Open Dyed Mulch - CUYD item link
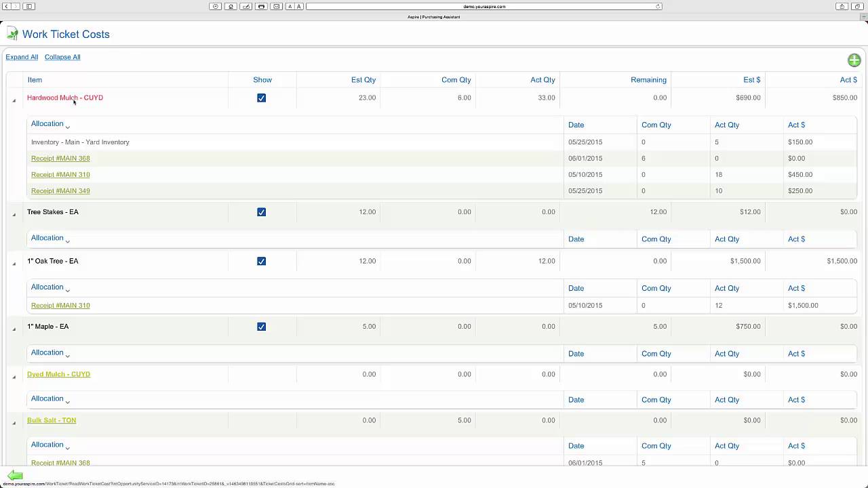This screenshot has width=868, height=488. [58, 374]
